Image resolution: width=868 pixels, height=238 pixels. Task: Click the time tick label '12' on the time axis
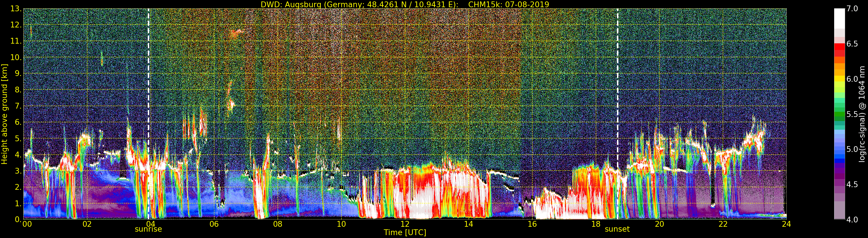(405, 224)
